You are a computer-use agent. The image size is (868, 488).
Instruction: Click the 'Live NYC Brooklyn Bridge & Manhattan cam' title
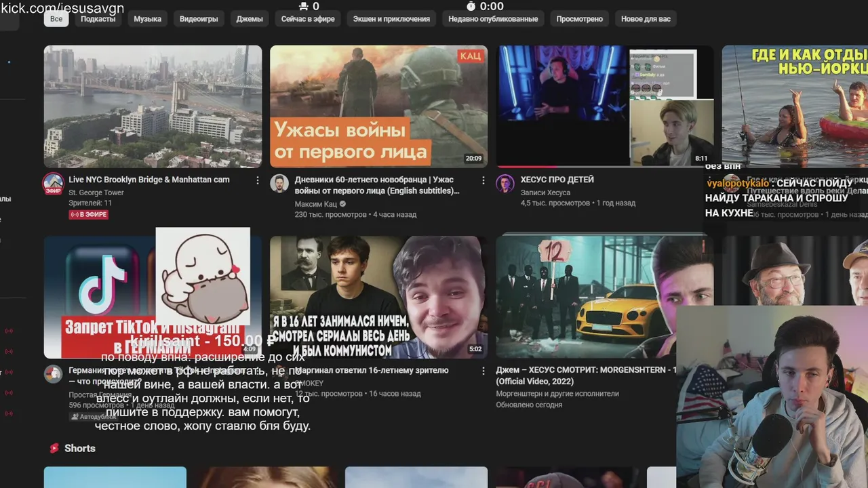tap(149, 180)
